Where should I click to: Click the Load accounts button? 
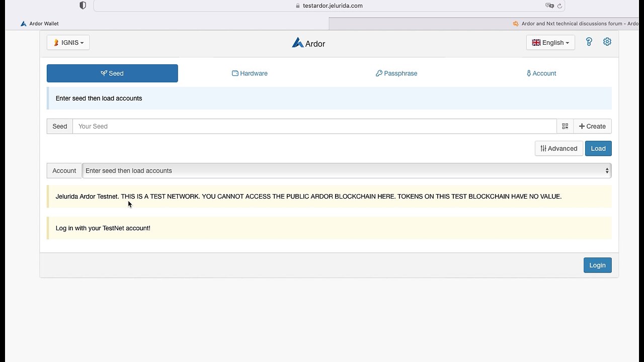[598, 148]
